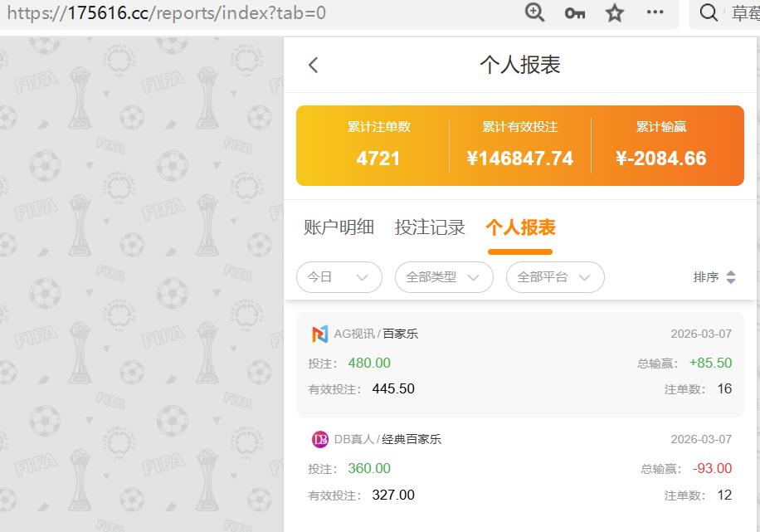Open the 今日 date filter dropdown

click(x=339, y=277)
